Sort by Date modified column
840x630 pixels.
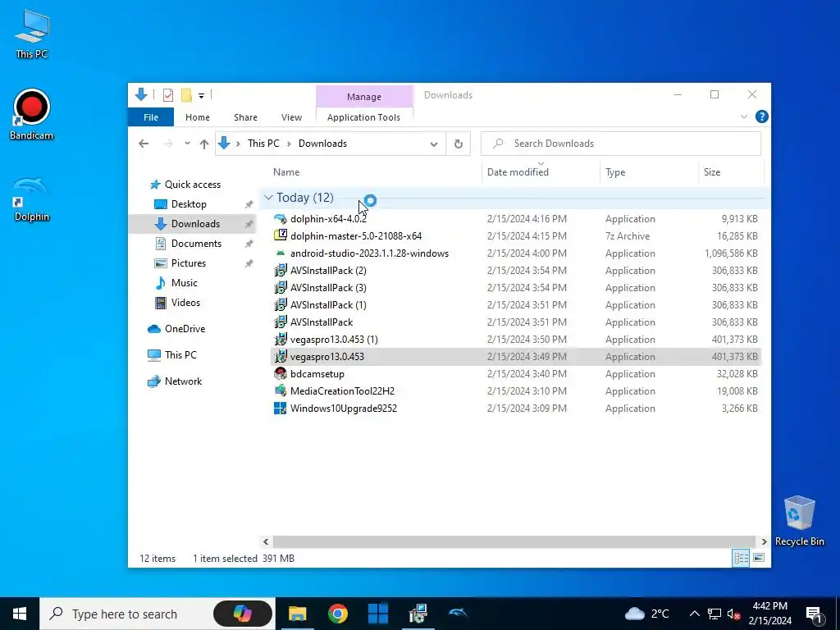click(x=518, y=172)
